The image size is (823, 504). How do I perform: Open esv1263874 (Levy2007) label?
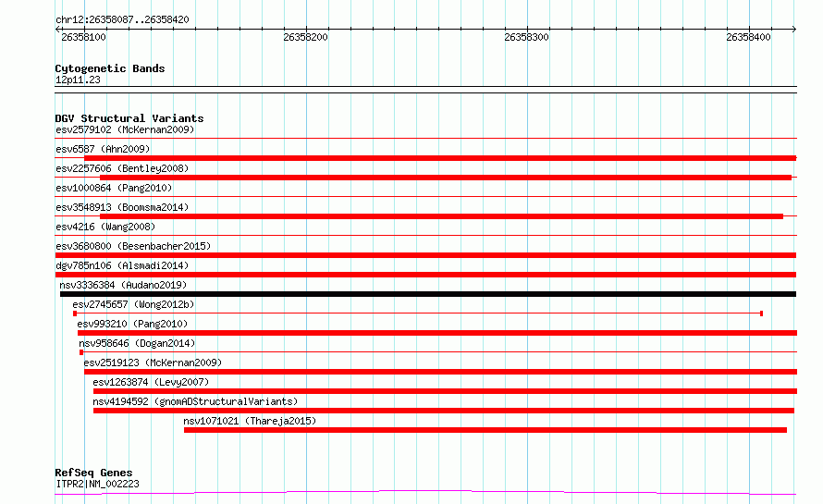pos(151,382)
